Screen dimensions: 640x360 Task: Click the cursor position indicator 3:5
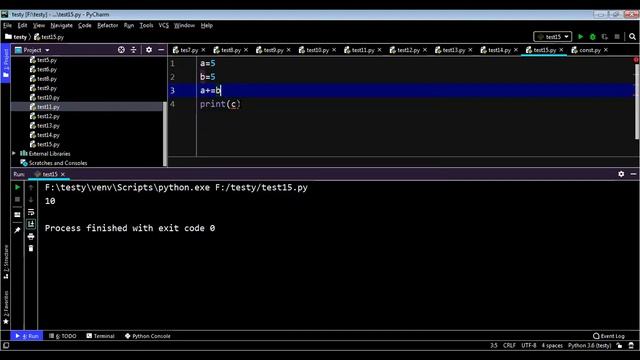(x=494, y=345)
